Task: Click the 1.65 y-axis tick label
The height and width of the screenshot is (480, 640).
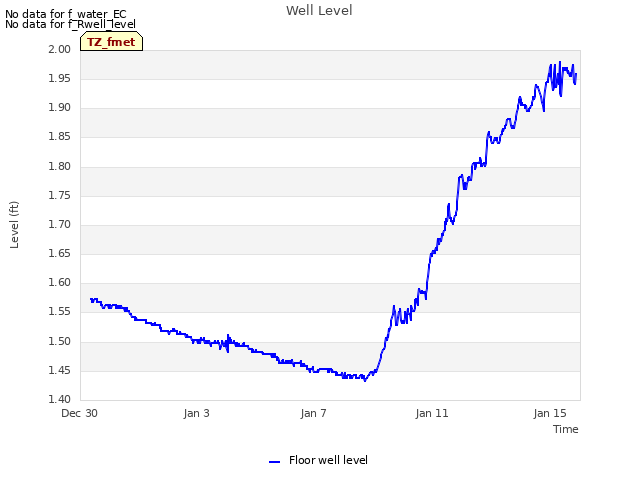Action: pos(60,253)
